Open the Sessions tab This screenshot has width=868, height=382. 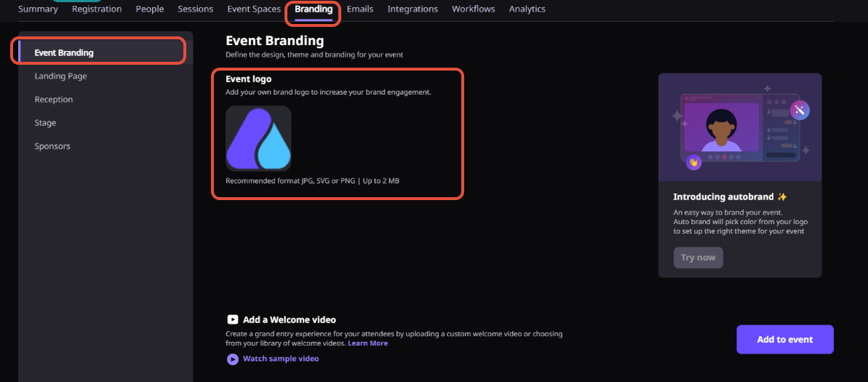point(196,9)
